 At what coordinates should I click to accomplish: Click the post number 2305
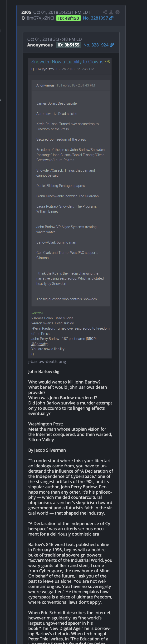point(26,12)
